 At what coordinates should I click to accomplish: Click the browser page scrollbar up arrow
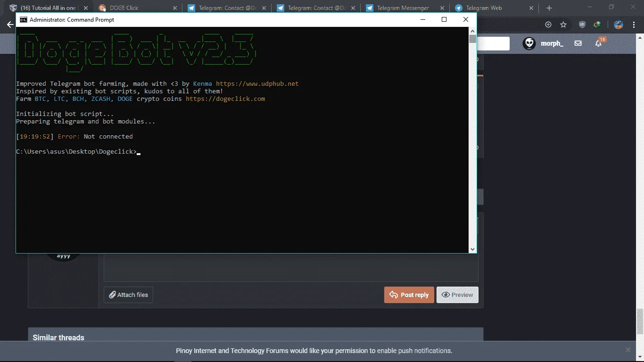click(x=640, y=37)
